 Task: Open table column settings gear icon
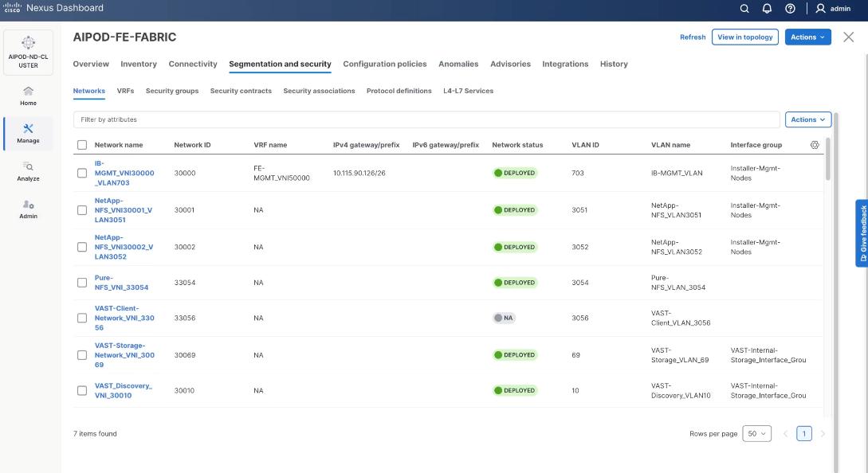(x=814, y=145)
